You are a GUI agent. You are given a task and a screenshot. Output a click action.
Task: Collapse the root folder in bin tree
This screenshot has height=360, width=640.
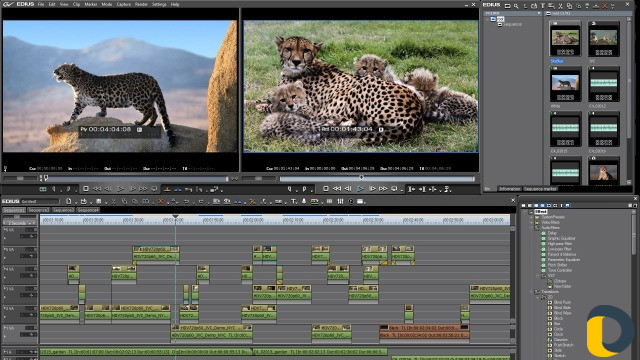(488, 19)
